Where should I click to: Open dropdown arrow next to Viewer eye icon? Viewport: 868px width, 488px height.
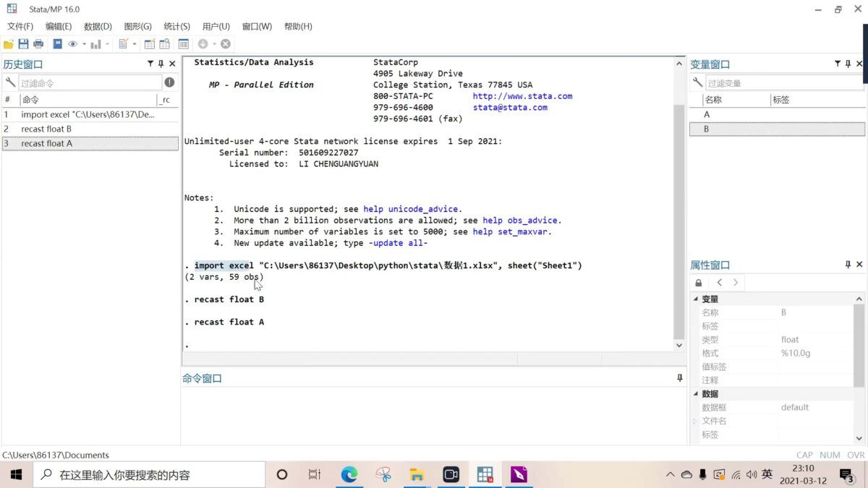coord(84,44)
